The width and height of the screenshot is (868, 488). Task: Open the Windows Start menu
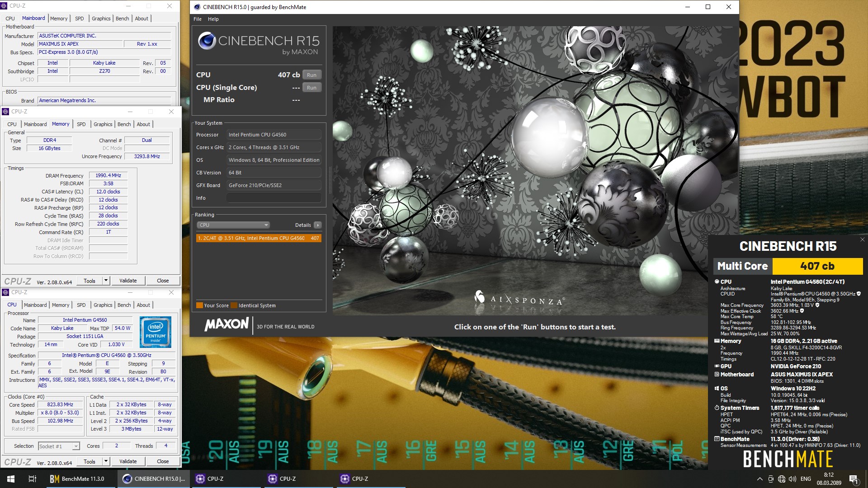tap(11, 479)
